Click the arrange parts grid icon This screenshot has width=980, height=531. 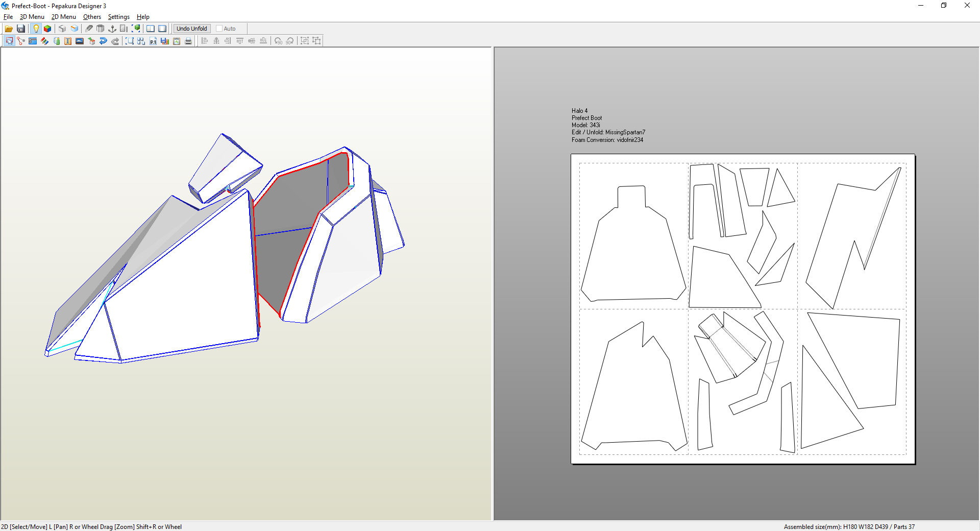point(141,41)
